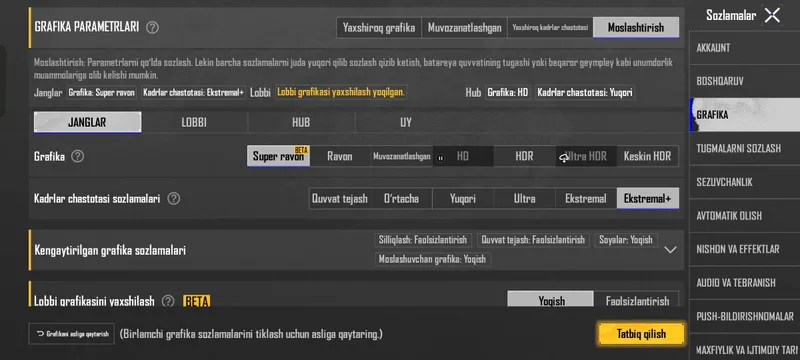The width and height of the screenshot is (800, 360).
Task: Click the reset arrow icon Grafikani asliga qaytarish
Action: pos(40,335)
